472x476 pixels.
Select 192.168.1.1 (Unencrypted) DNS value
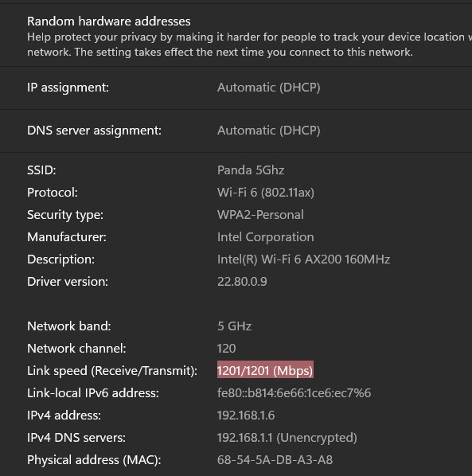(x=287, y=438)
